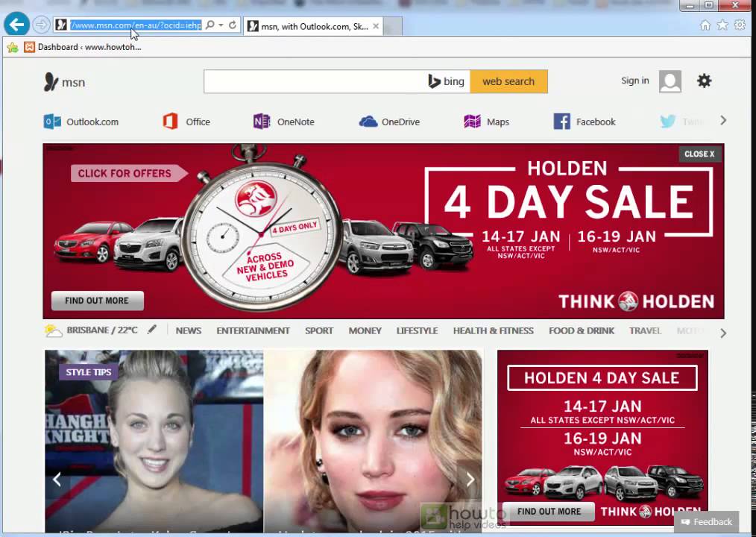Refresh the page with reload icon
This screenshot has height=537, width=756.
point(233,25)
